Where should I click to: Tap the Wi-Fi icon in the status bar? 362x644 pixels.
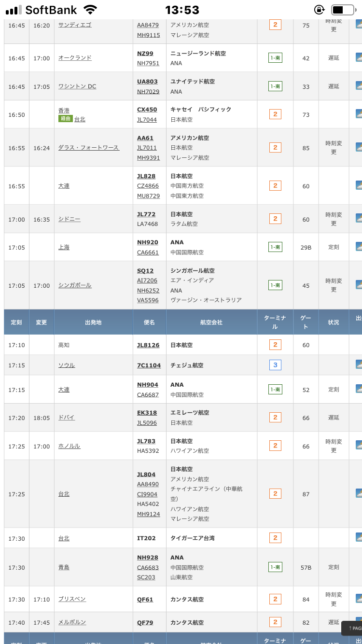[90, 10]
